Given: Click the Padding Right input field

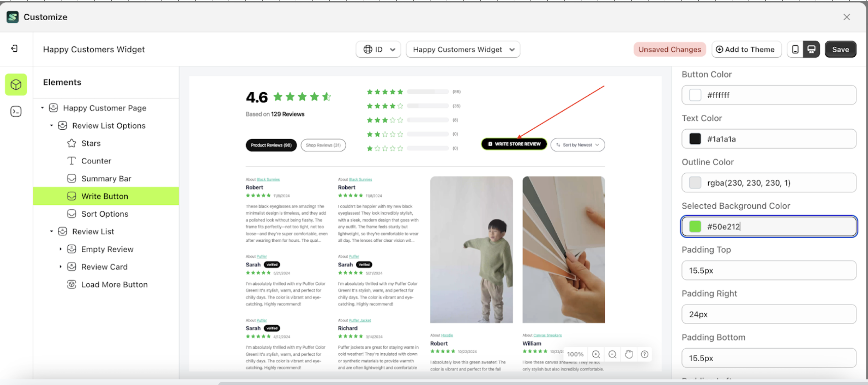Looking at the screenshot, I should point(769,314).
